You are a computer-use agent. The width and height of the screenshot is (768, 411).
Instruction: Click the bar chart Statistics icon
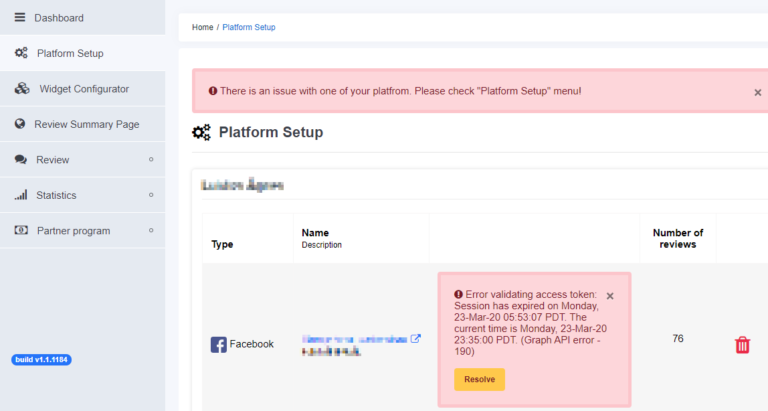(21, 195)
